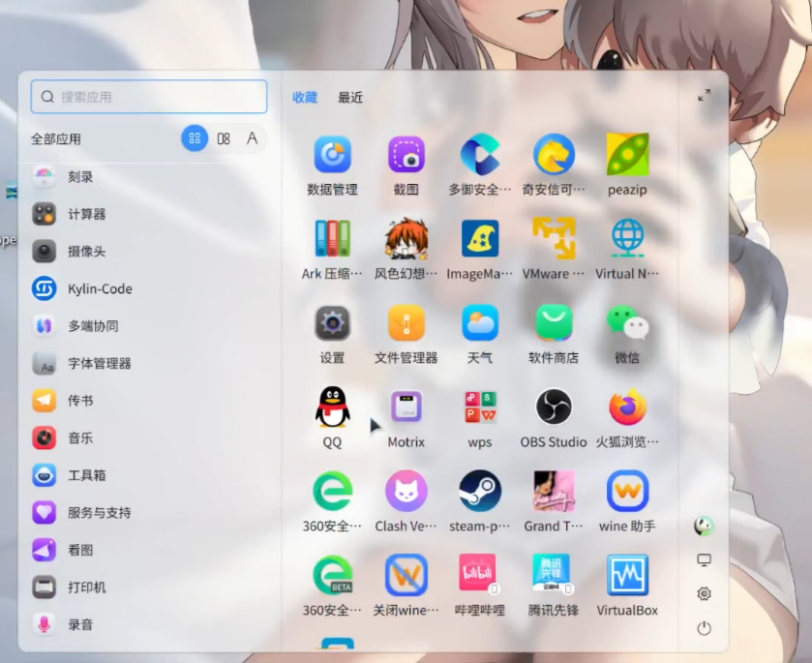
Task: Launch 天气 weather app
Action: tap(480, 323)
